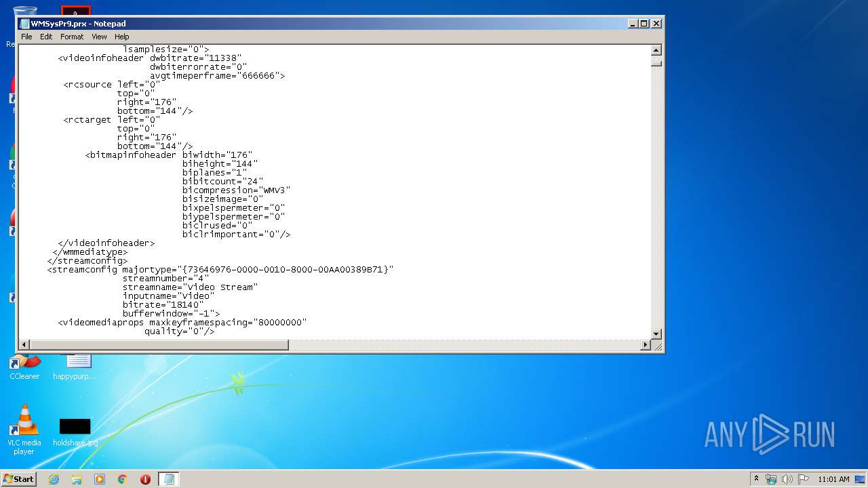The width and height of the screenshot is (868, 488).
Task: Click the streamname="Video Stream" line
Action: pyautogui.click(x=190, y=287)
